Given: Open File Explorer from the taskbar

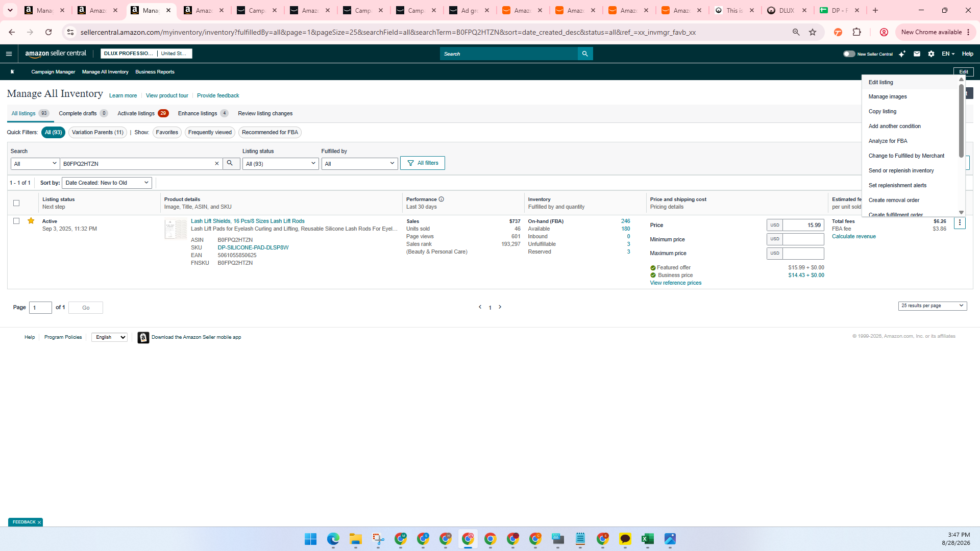Looking at the screenshot, I should 355,539.
